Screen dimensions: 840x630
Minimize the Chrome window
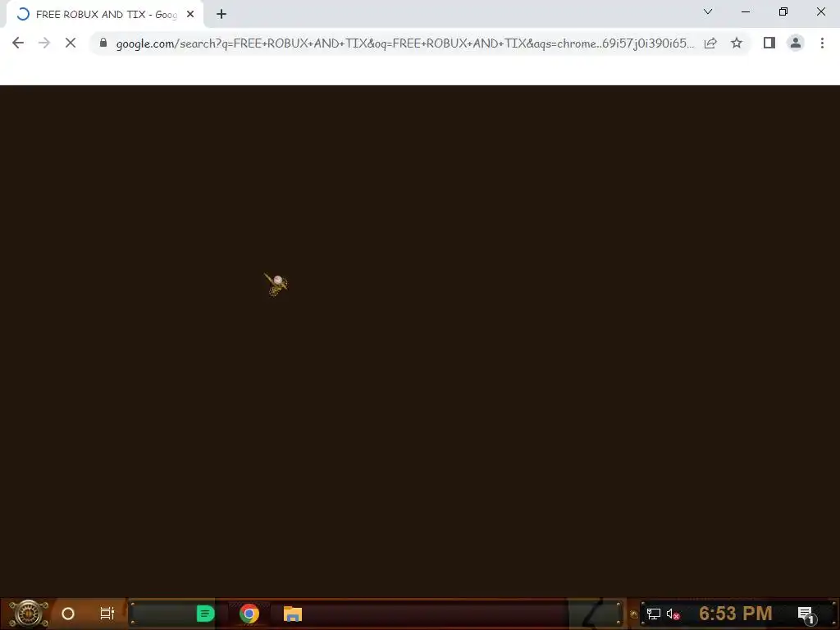[745, 11]
